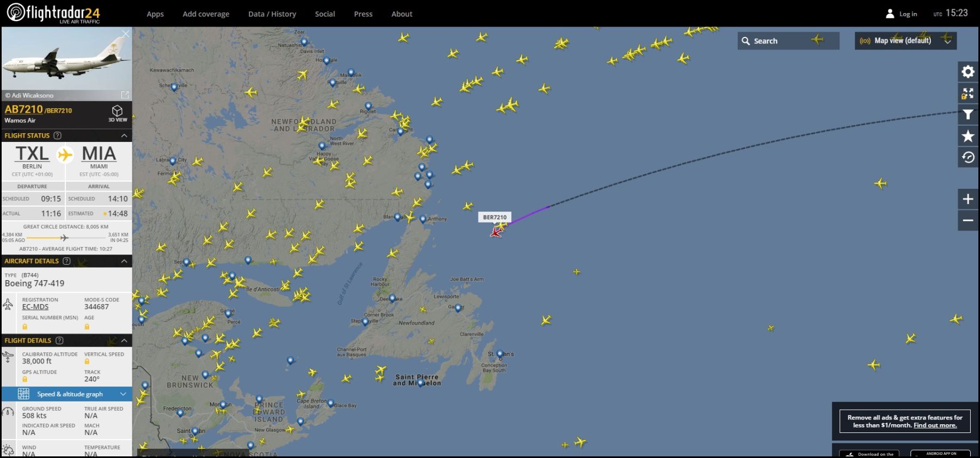Image resolution: width=980 pixels, height=458 pixels.
Task: Focus the Search input field
Action: tap(788, 41)
